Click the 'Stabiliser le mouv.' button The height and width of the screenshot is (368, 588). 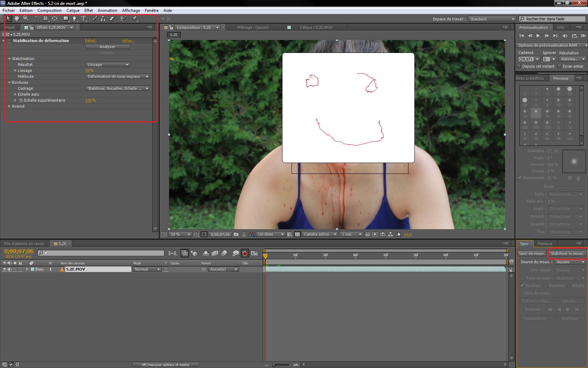[567, 253]
